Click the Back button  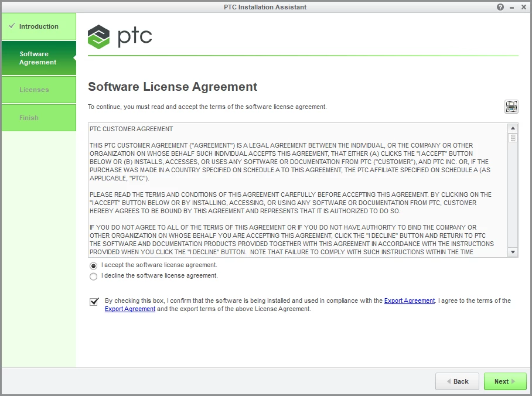point(457,381)
